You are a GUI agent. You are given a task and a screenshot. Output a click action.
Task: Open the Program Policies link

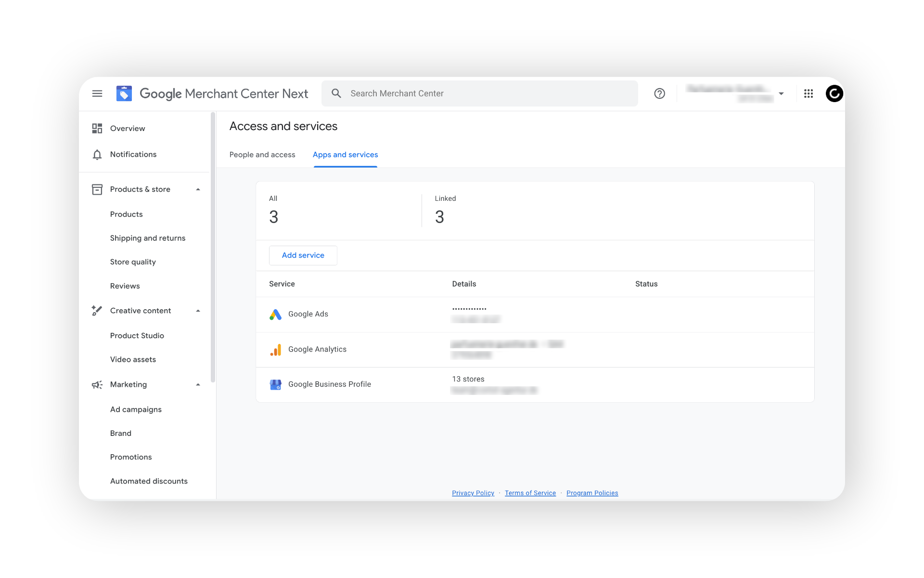592,493
